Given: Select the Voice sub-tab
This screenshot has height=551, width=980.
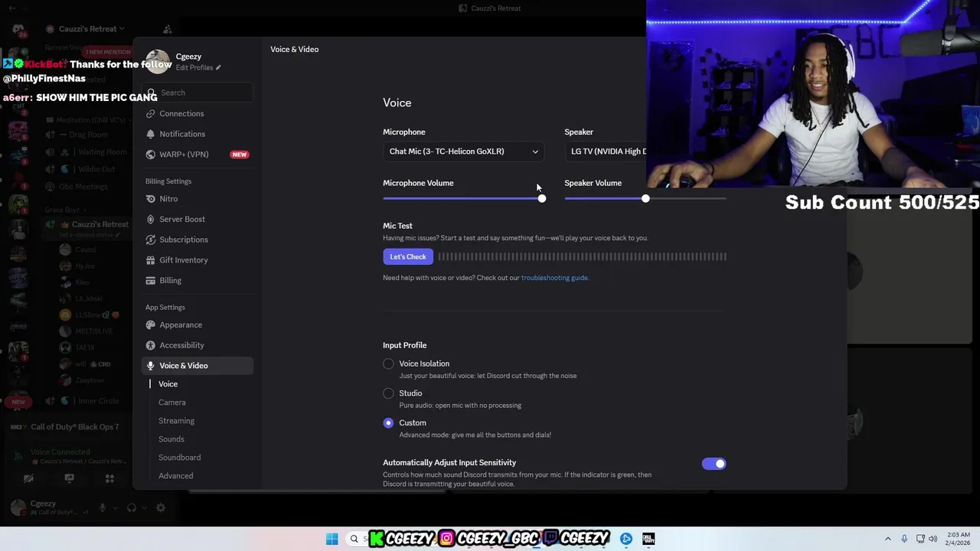Looking at the screenshot, I should pos(168,384).
